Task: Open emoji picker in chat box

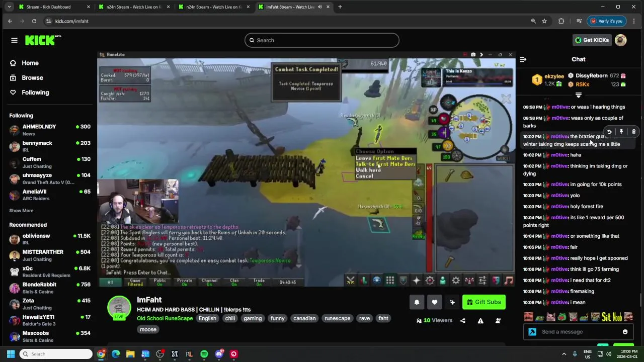Action: click(x=625, y=332)
